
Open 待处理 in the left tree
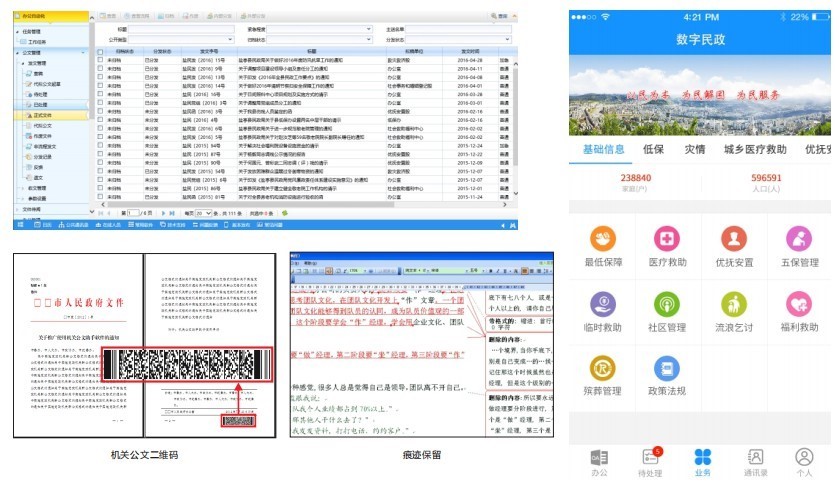[36, 94]
